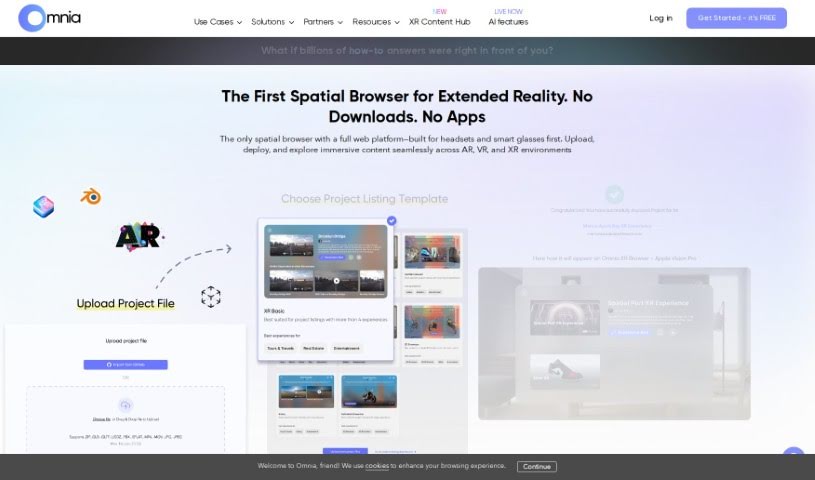The image size is (815, 480).
Task: Expand the Use Cases dropdown menu
Action: (217, 22)
